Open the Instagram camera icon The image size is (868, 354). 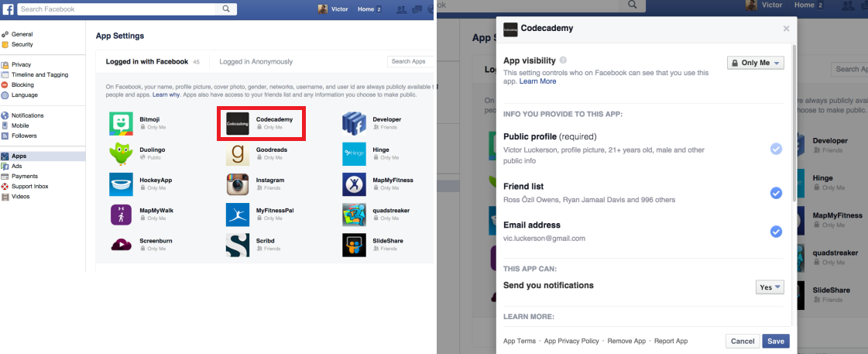coord(238,184)
